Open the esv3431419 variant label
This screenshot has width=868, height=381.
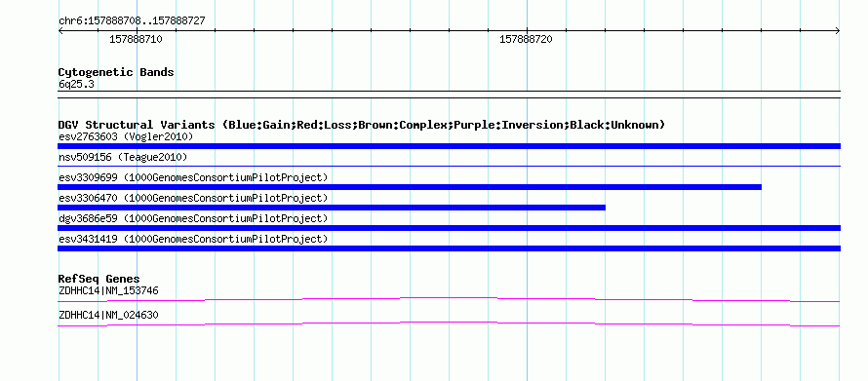193,239
